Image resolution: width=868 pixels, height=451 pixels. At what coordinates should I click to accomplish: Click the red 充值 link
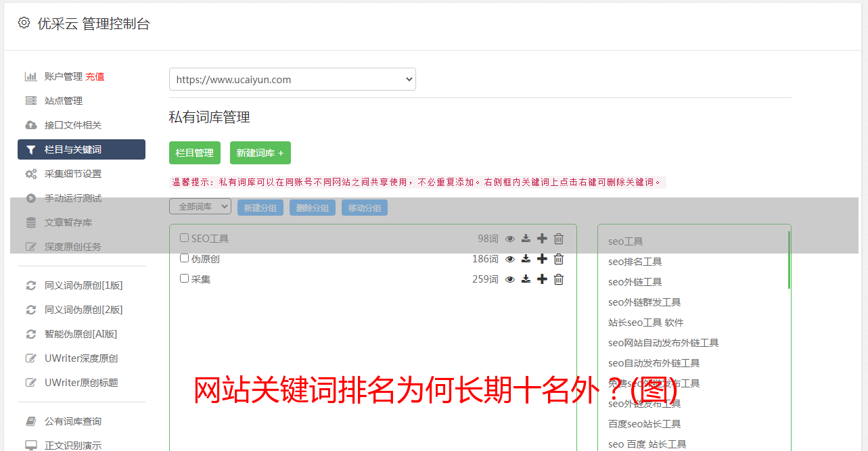95,76
